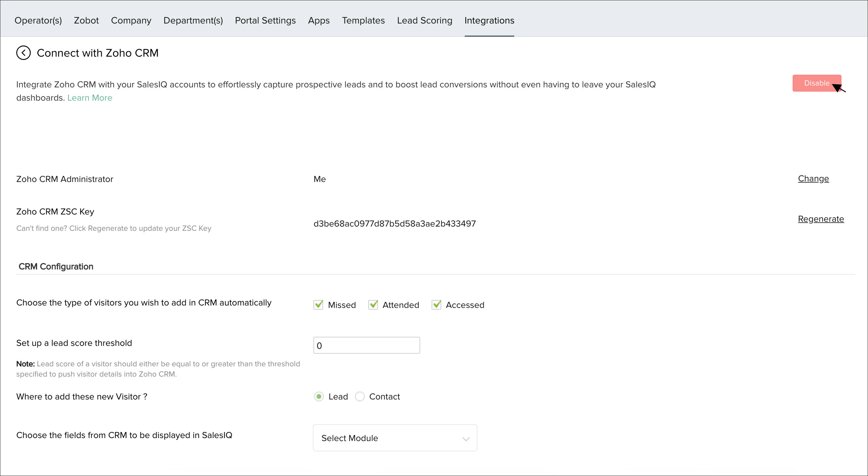Select the Contact radio button
Image resolution: width=868 pixels, height=476 pixels.
[360, 396]
